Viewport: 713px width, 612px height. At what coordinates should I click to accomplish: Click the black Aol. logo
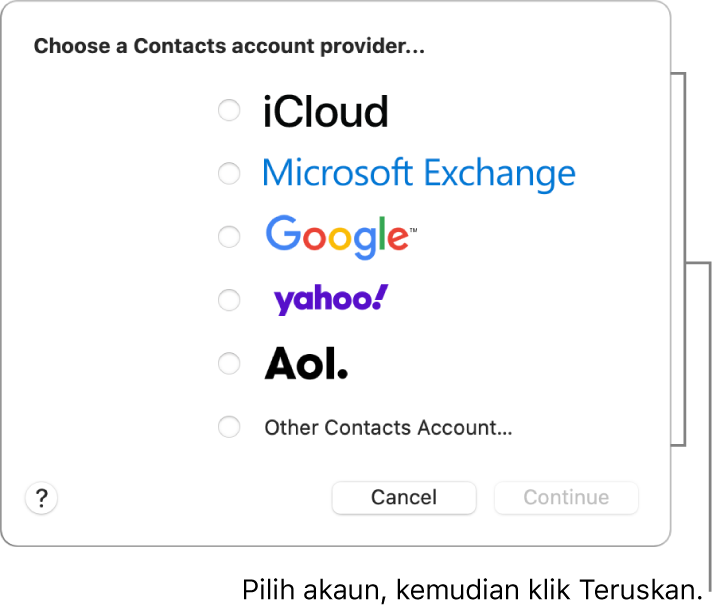tap(306, 364)
